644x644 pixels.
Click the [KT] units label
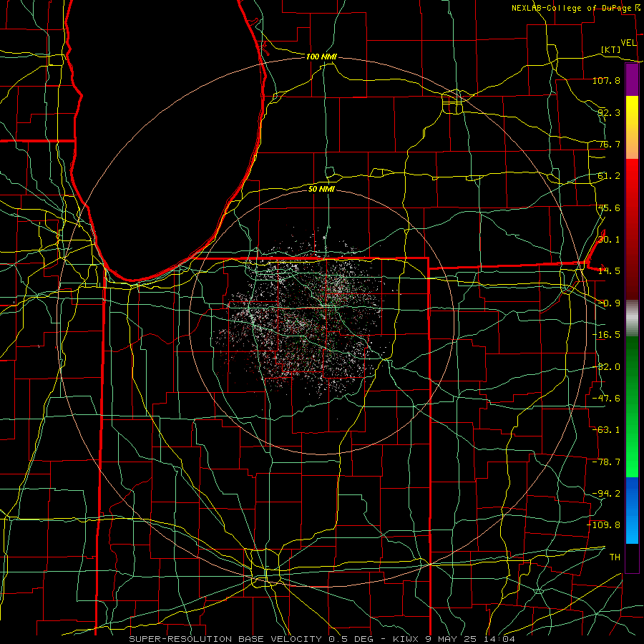(611, 49)
